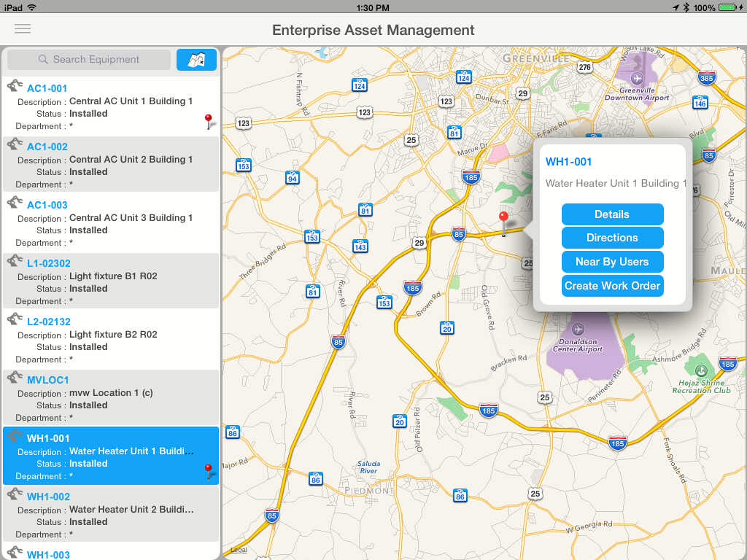Create Work Order for WH1-001

(x=612, y=286)
